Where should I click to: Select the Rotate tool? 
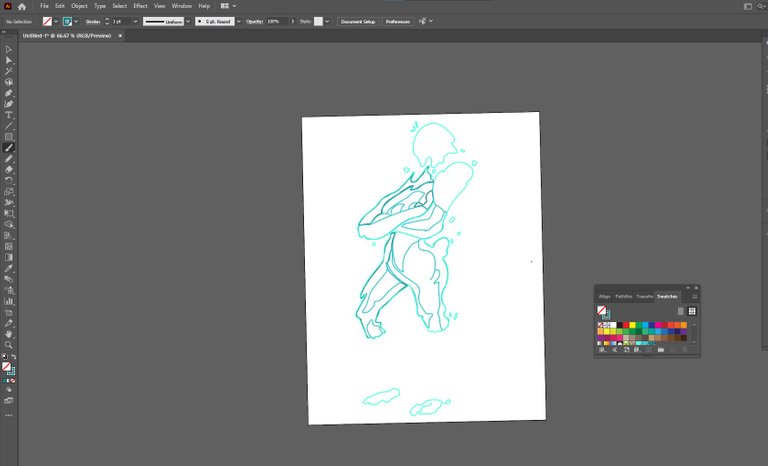(x=8, y=180)
